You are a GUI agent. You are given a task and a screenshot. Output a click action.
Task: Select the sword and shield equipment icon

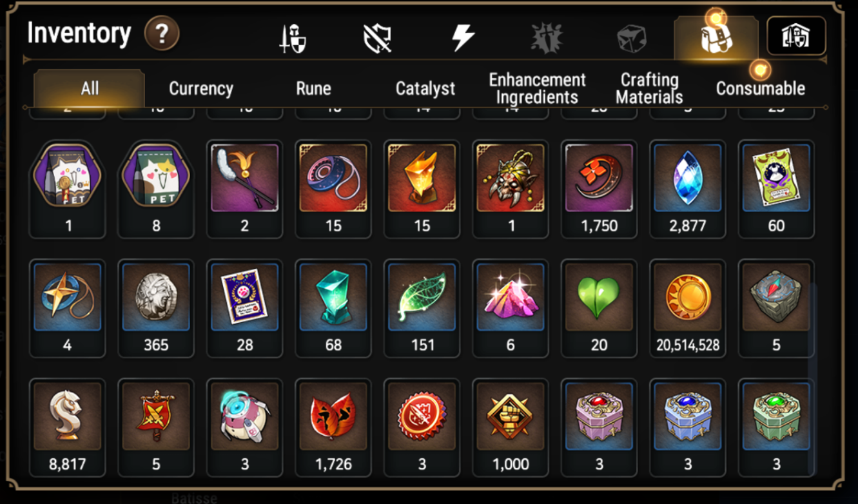point(292,39)
